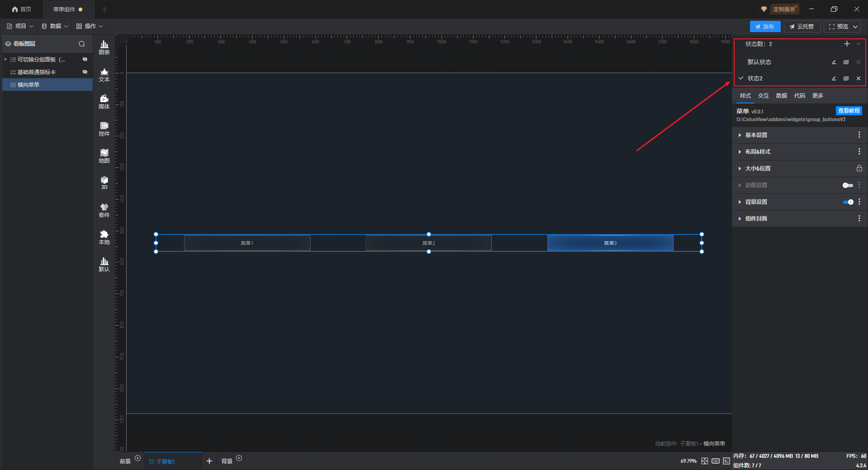
Task: Open the 媒体 media component library
Action: point(104,102)
